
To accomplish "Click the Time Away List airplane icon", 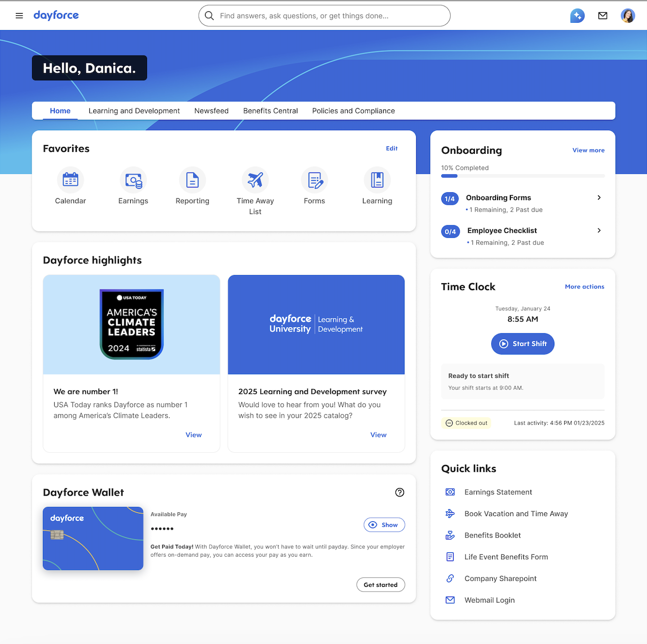I will click(255, 180).
